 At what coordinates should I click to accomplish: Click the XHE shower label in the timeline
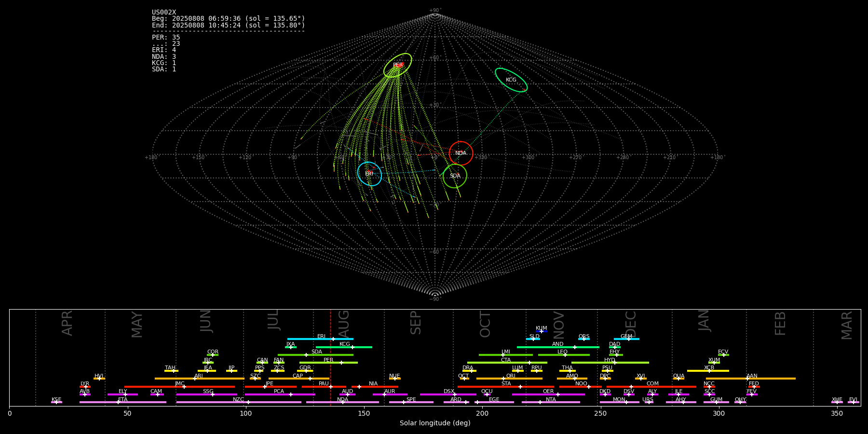(x=837, y=400)
